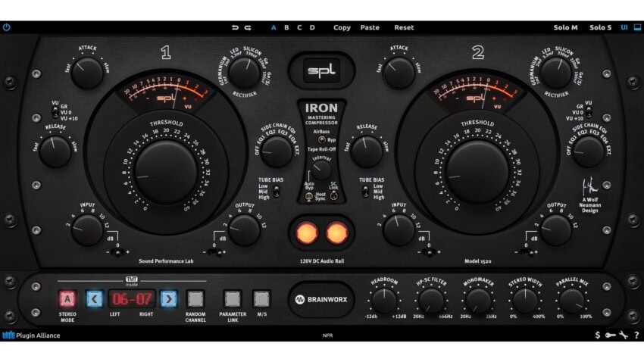Adjust channel 2 Input knob
Image resolution: width=644 pixels, height=362 pixels.
click(399, 229)
